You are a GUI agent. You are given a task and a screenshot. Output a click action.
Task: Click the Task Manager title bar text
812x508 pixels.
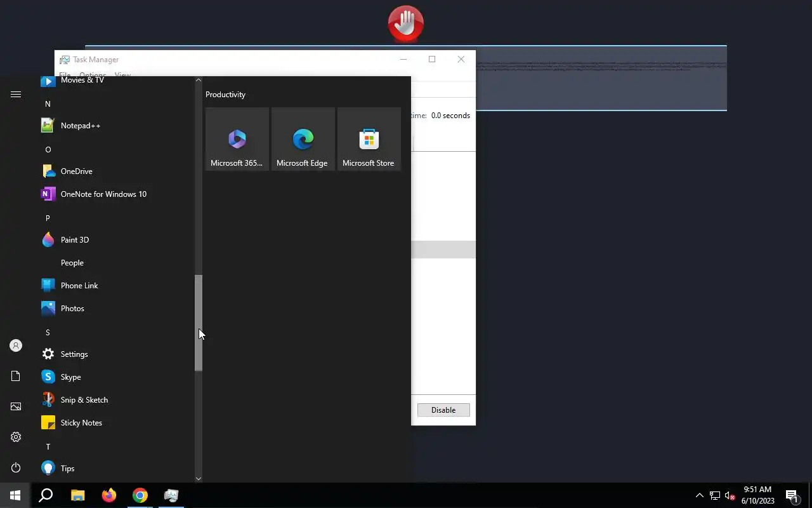pos(96,60)
